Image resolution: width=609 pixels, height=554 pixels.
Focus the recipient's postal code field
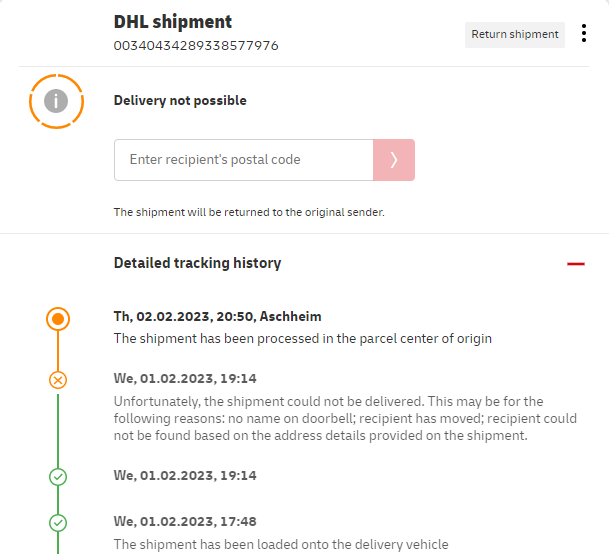click(243, 160)
